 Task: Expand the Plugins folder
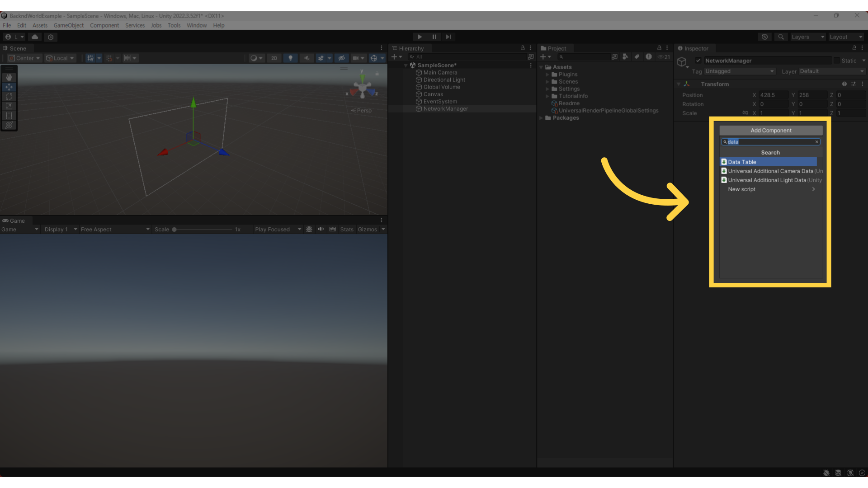pos(547,75)
